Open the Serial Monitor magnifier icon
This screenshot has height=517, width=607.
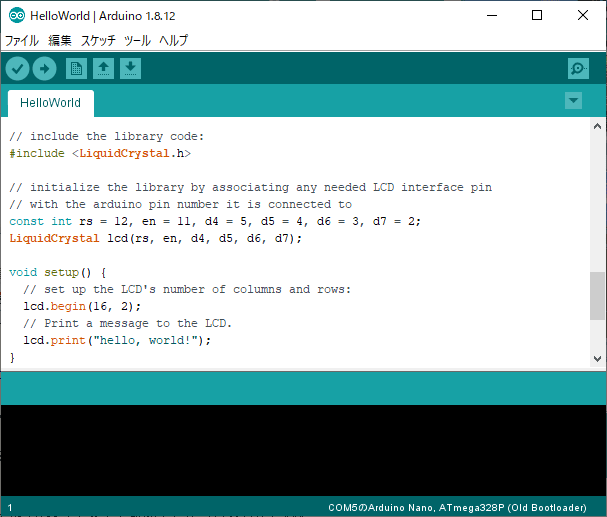click(578, 69)
